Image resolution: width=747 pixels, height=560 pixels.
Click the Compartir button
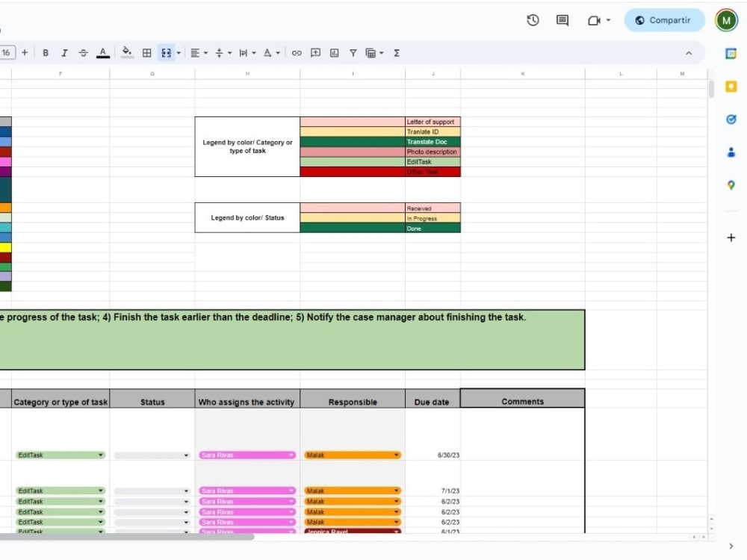(664, 20)
